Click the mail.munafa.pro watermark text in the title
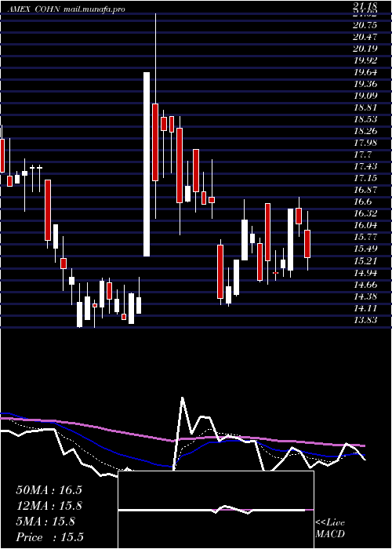 [95, 9]
